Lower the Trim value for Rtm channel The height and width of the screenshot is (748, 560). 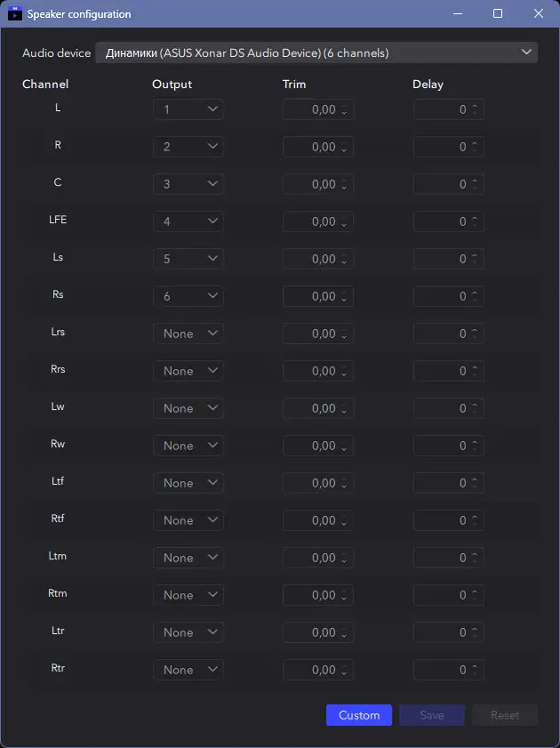pyautogui.click(x=344, y=599)
